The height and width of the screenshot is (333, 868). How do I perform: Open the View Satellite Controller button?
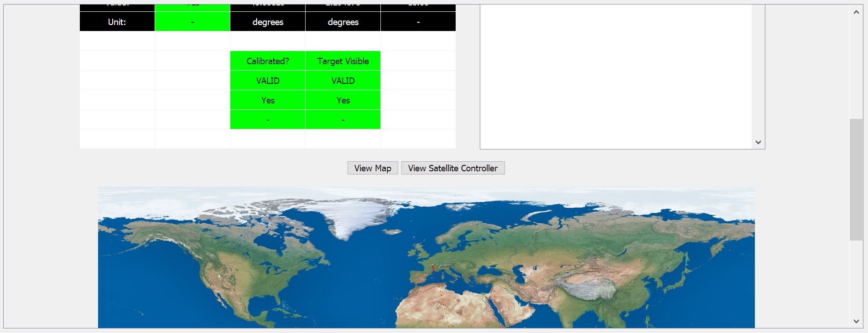point(452,168)
